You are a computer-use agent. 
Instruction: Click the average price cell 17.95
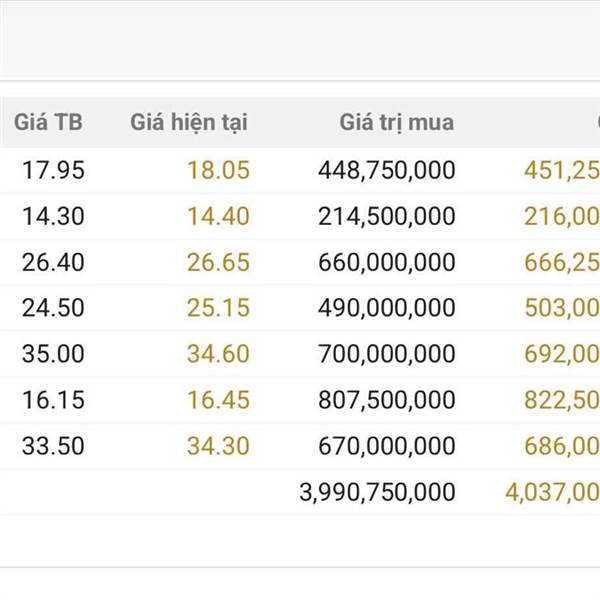coord(53,170)
